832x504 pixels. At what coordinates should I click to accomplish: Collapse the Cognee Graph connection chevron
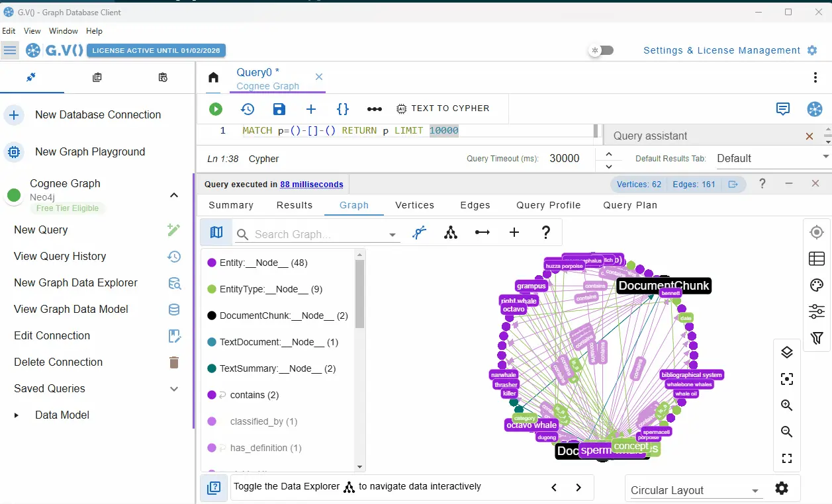174,194
